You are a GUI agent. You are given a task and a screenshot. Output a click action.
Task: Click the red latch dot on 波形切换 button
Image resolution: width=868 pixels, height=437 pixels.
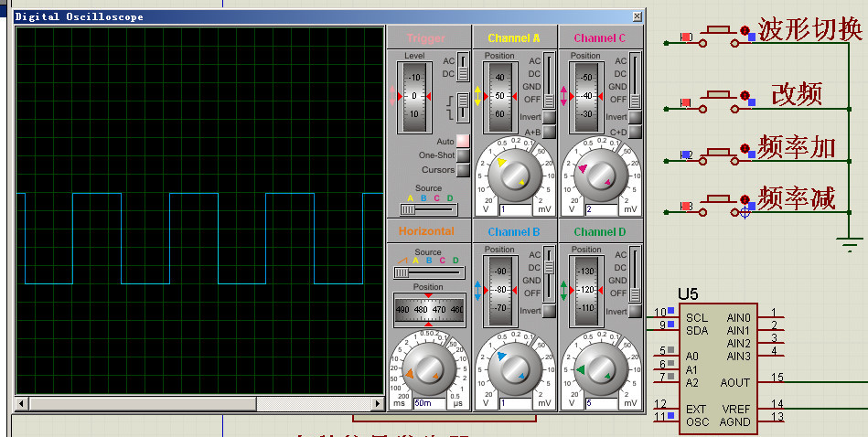point(745,30)
